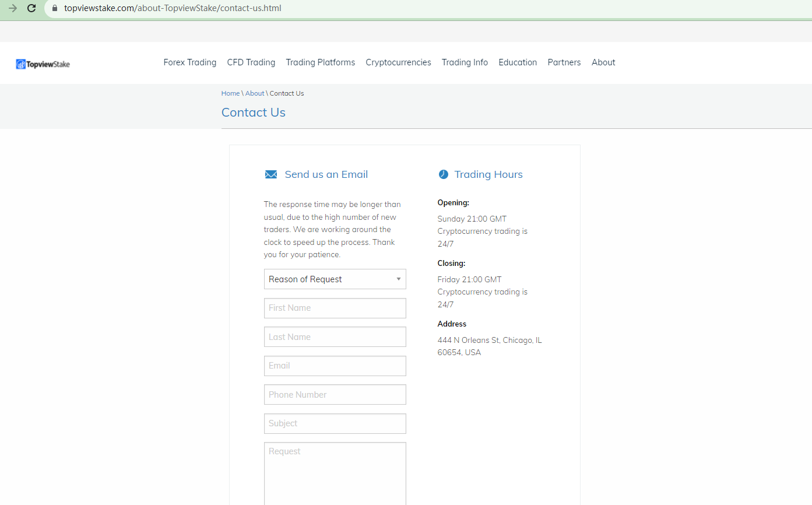
Task: Open the Education navigation item
Action: click(518, 62)
